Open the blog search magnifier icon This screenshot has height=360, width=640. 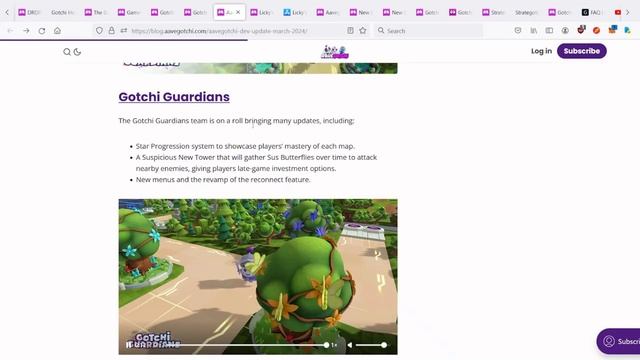pyautogui.click(x=67, y=52)
